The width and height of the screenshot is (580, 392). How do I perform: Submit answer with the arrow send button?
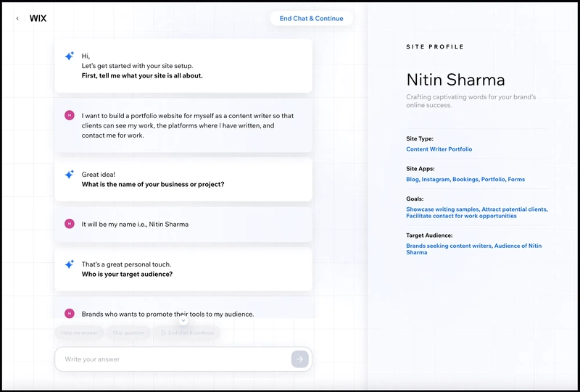(300, 359)
